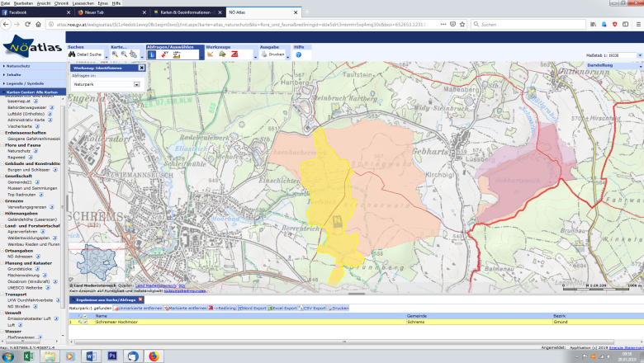Screen dimensions: 644x363
Task: Expand the Ausgabe toolbar group arrow
Action: 287,57
